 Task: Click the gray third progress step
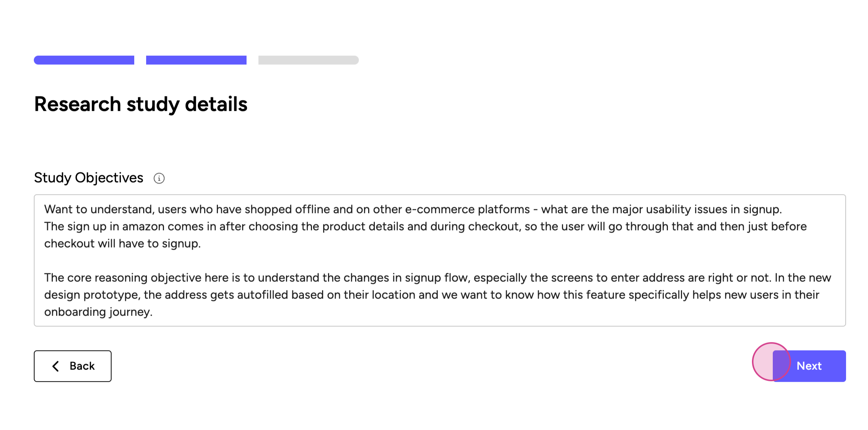click(x=308, y=60)
